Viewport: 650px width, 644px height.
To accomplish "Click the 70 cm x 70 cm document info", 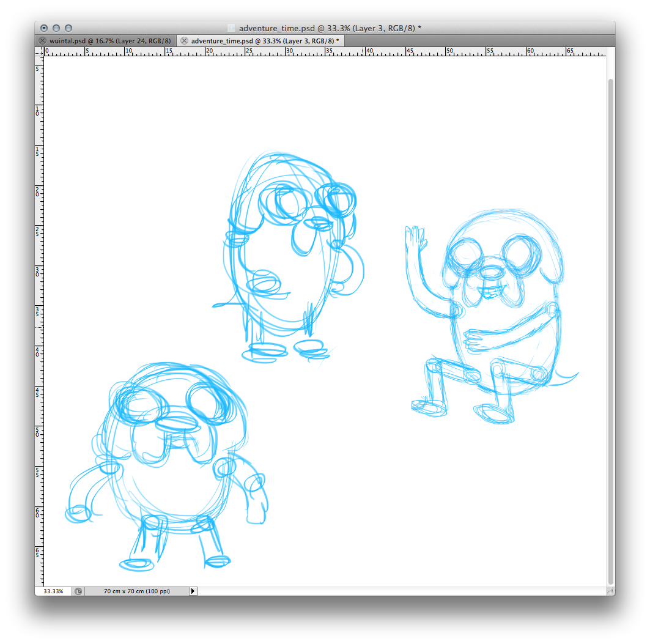I will click(x=136, y=591).
